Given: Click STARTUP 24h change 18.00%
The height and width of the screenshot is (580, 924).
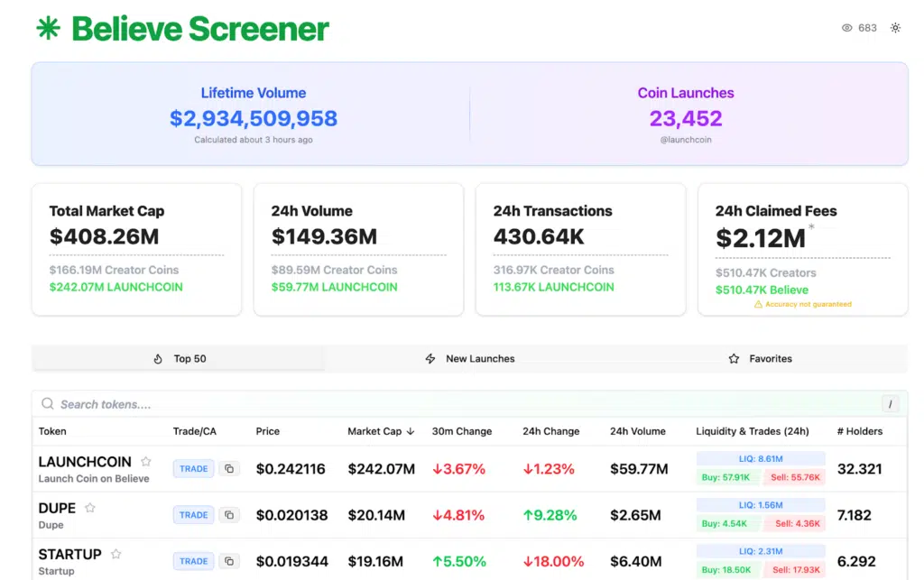Looking at the screenshot, I should tap(553, 562).
